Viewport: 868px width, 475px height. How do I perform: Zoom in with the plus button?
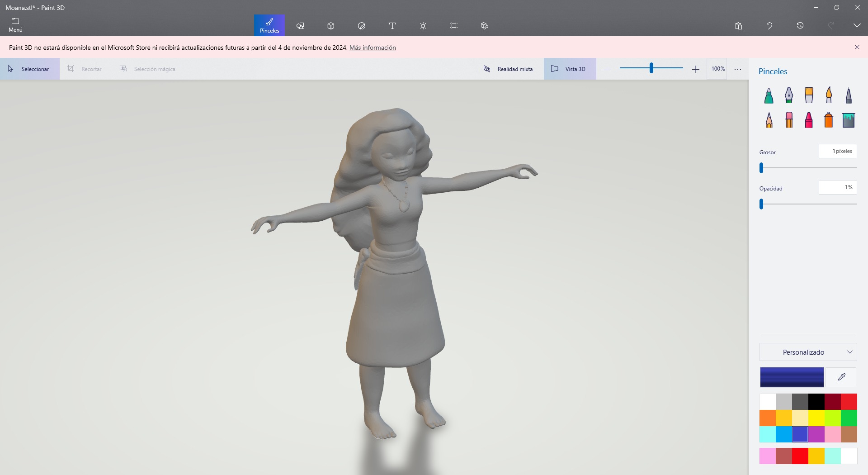click(696, 69)
